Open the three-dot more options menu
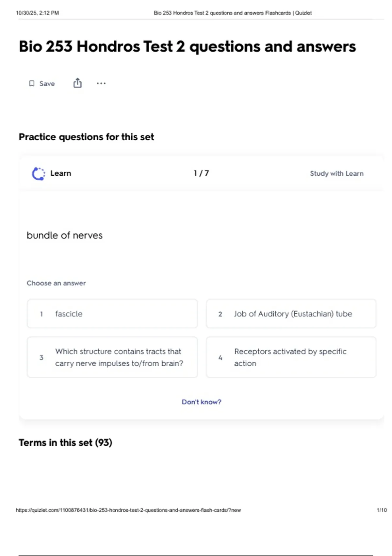Viewport: 392px width, 556px height. click(101, 83)
